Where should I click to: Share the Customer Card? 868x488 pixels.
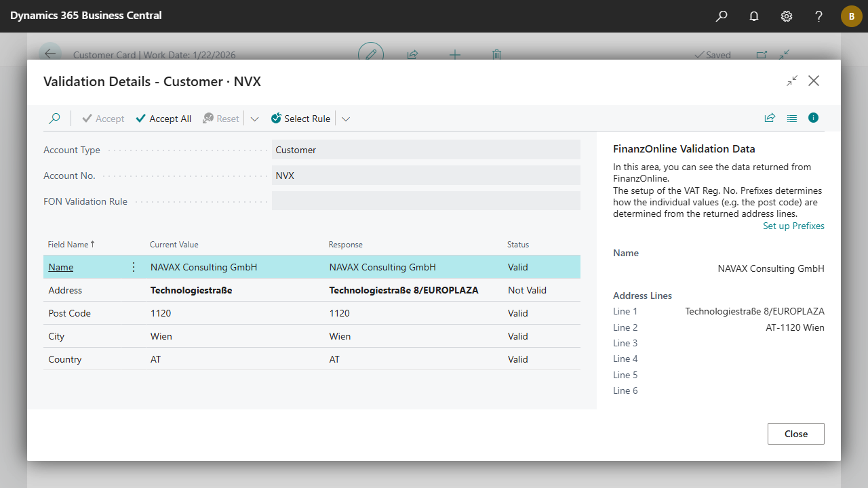[x=412, y=55]
